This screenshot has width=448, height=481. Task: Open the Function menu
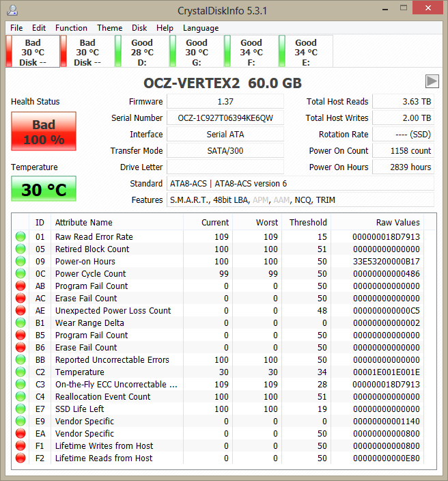click(x=71, y=28)
